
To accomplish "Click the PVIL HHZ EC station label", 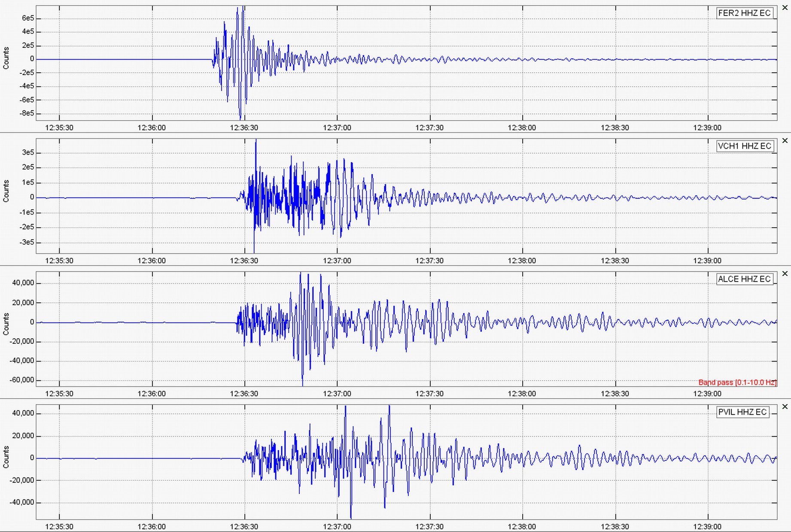I will pyautogui.click(x=742, y=412).
